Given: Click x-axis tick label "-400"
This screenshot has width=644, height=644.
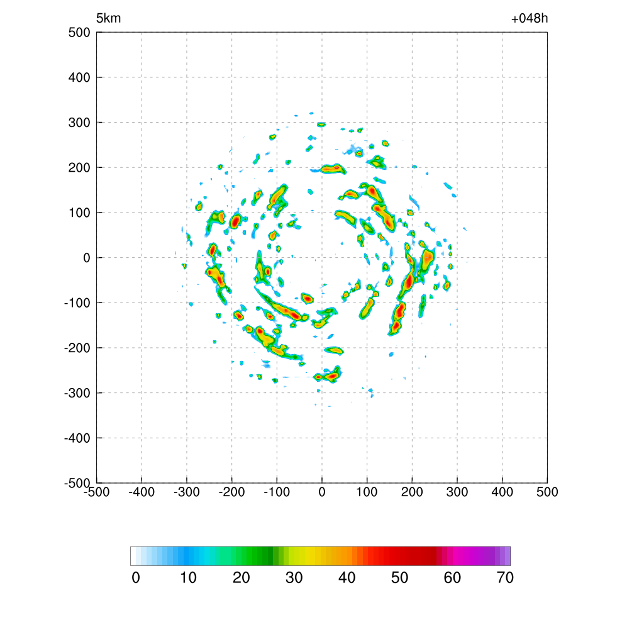Looking at the screenshot, I should (142, 492).
